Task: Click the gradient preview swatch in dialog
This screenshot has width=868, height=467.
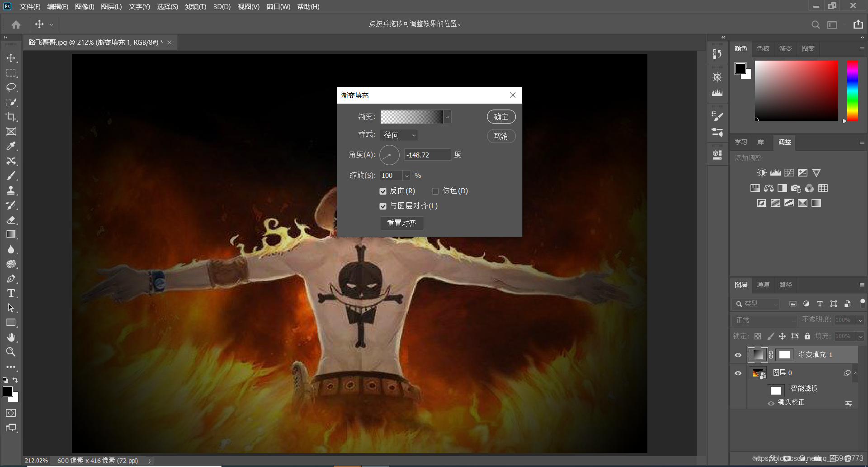Action: click(x=411, y=117)
